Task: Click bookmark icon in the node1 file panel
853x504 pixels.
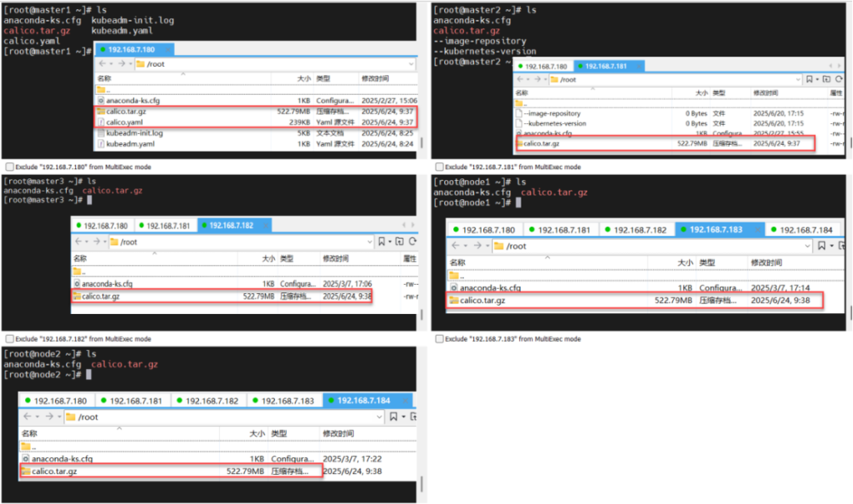Action: tap(821, 246)
